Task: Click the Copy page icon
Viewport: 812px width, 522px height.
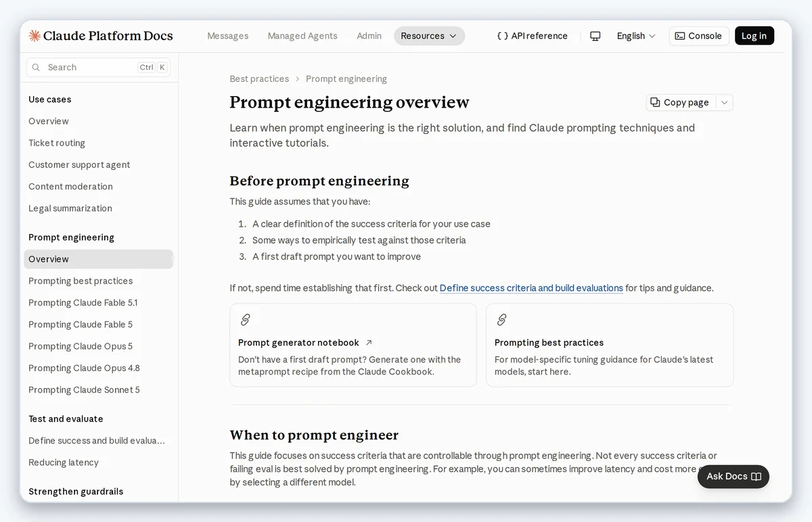Action: pos(655,102)
